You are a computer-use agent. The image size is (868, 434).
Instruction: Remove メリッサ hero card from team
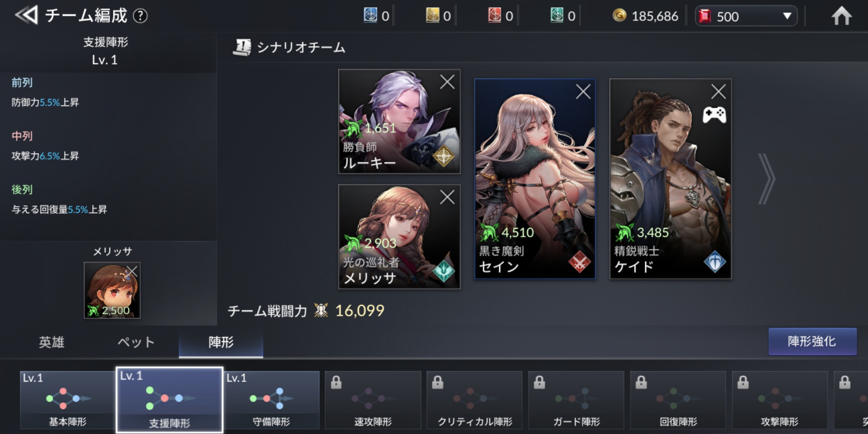447,197
